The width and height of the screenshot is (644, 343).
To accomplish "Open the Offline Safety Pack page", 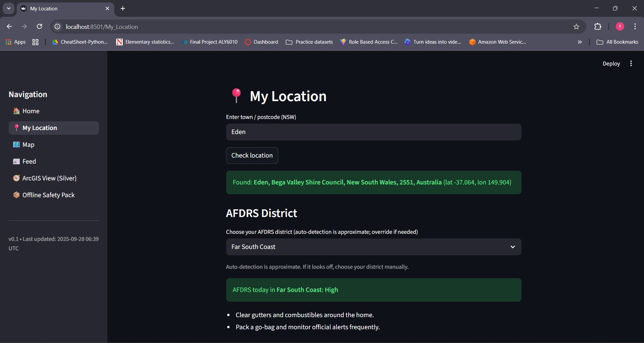I will pos(54,195).
